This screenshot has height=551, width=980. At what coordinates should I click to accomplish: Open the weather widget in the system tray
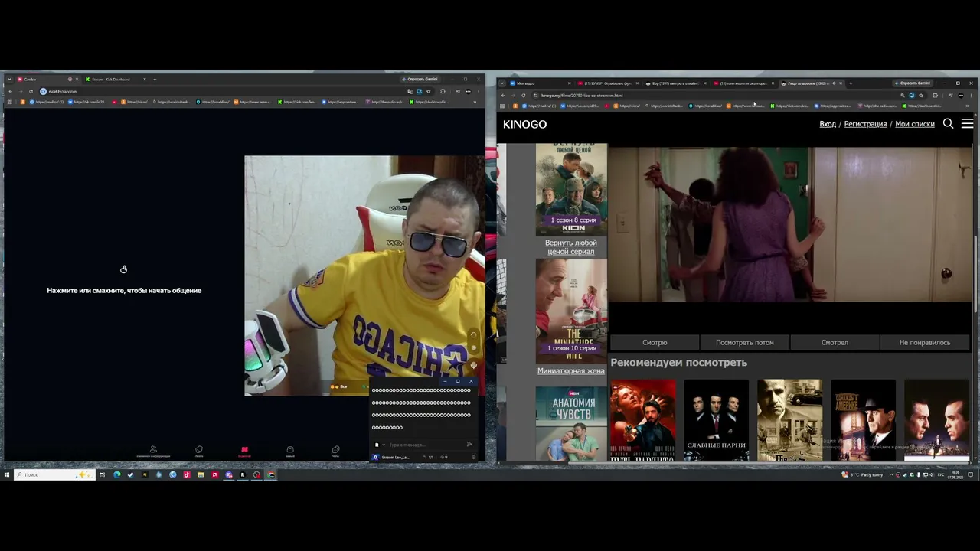click(862, 474)
